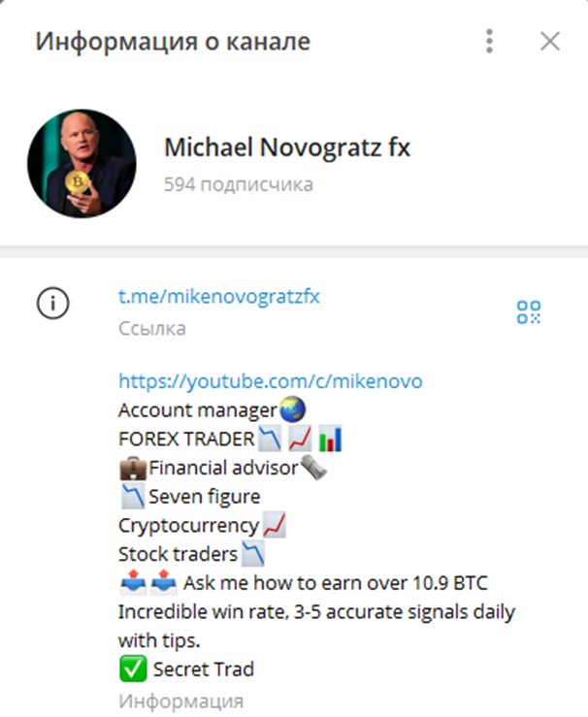Image resolution: width=588 pixels, height=717 pixels.
Task: Click the Michael Novogratz fx channel name
Action: tap(287, 147)
